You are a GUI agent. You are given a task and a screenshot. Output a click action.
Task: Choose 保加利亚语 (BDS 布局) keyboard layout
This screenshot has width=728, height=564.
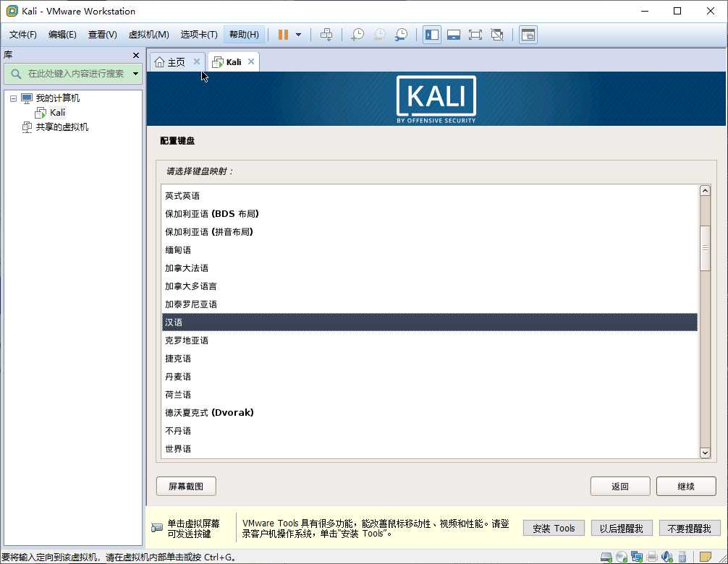tap(429, 214)
